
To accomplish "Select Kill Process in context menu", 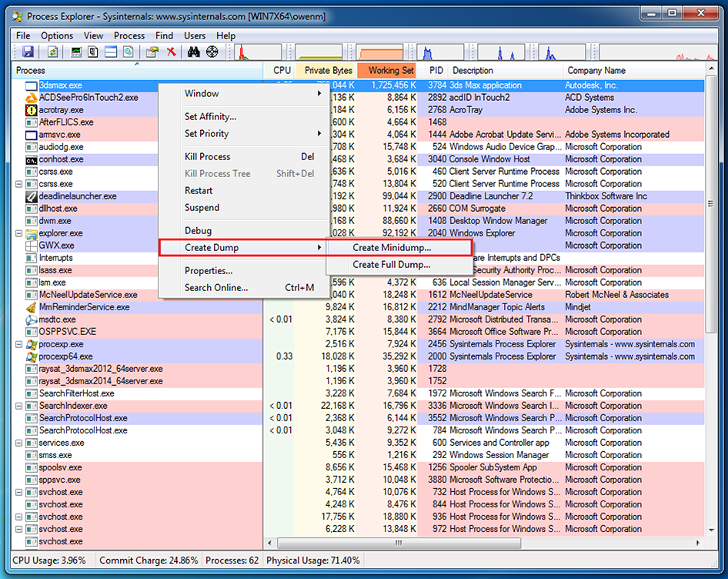I will (244, 156).
